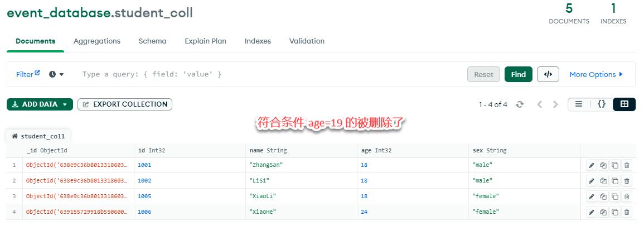Screen dimensions: 644x240
Task: Focus the query filter input field
Action: (x=268, y=74)
